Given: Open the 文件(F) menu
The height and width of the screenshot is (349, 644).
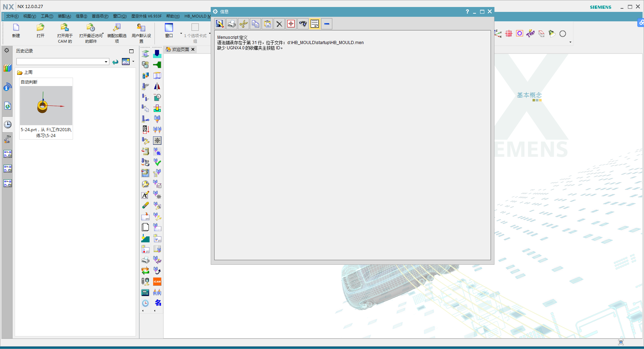Looking at the screenshot, I should pyautogui.click(x=12, y=16).
